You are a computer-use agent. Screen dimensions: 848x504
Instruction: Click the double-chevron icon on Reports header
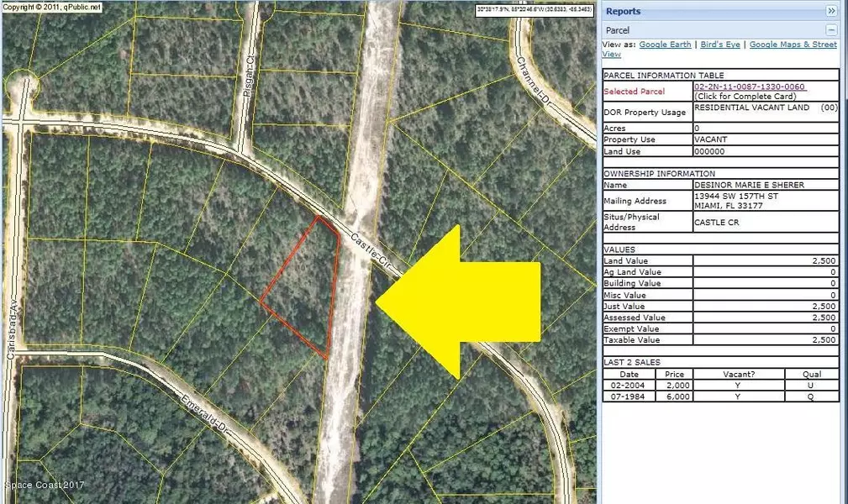[x=833, y=11]
